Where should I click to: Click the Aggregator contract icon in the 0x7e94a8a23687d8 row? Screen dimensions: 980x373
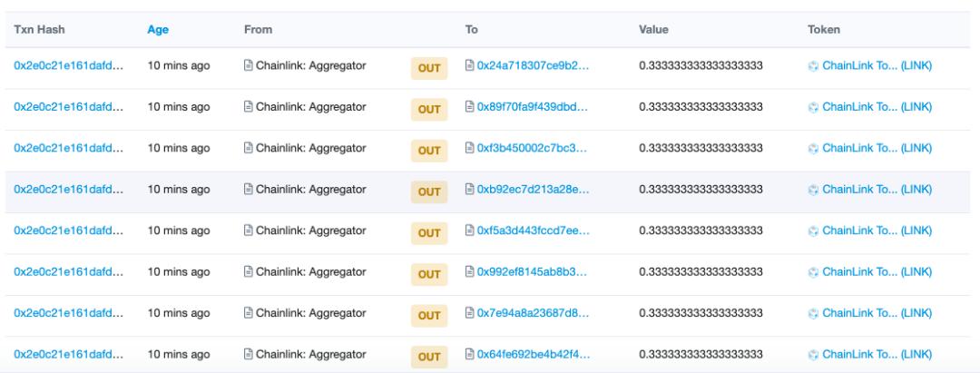(x=248, y=312)
